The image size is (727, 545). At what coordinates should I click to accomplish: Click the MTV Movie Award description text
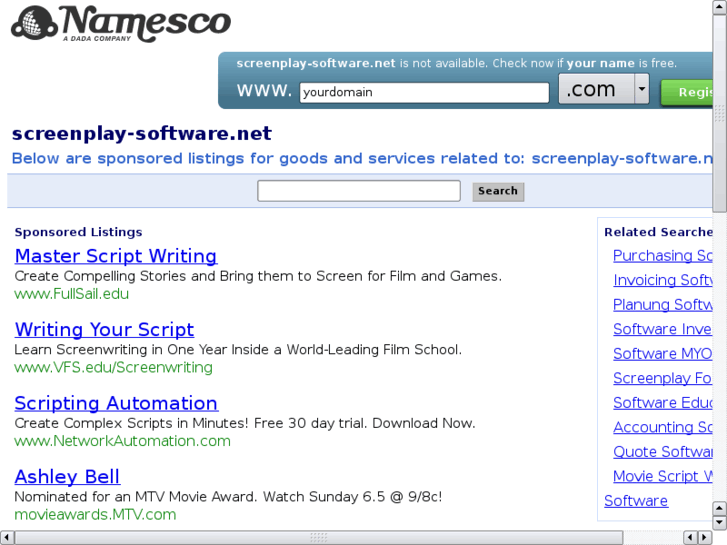228,497
